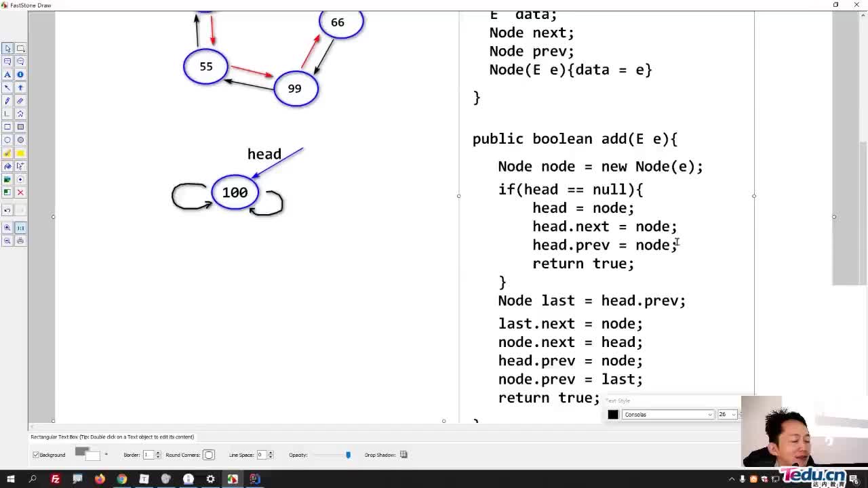Zoom in with the magnifier plus
Viewport: 868px width, 488px height.
[x=7, y=228]
